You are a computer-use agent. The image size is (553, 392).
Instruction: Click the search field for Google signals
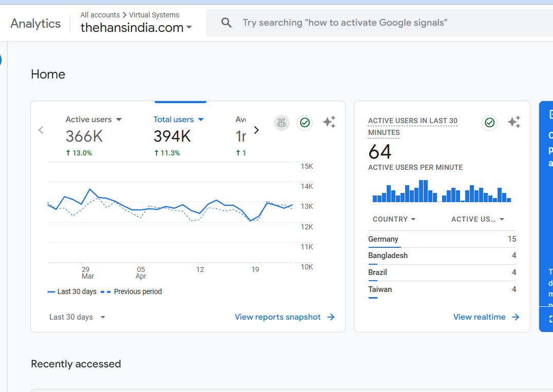tap(359, 23)
